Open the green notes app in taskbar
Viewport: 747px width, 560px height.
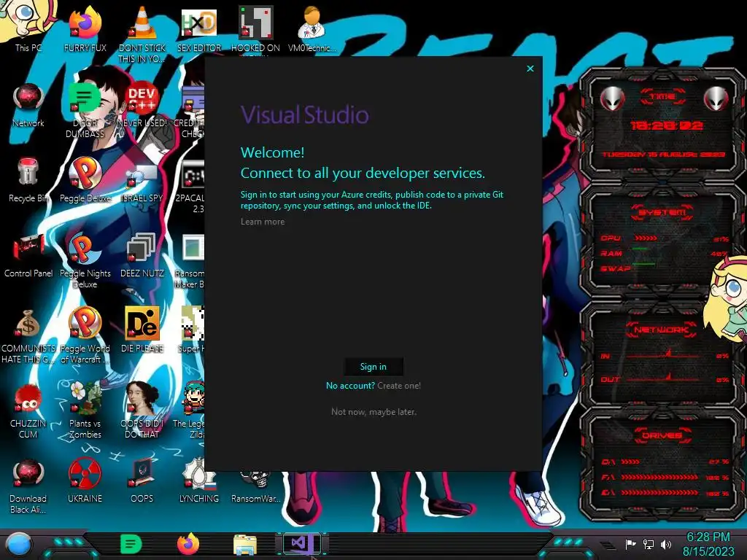click(131, 544)
